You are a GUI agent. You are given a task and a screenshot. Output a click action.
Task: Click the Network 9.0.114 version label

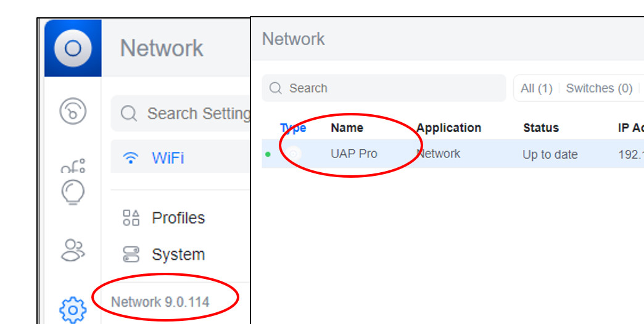(160, 302)
